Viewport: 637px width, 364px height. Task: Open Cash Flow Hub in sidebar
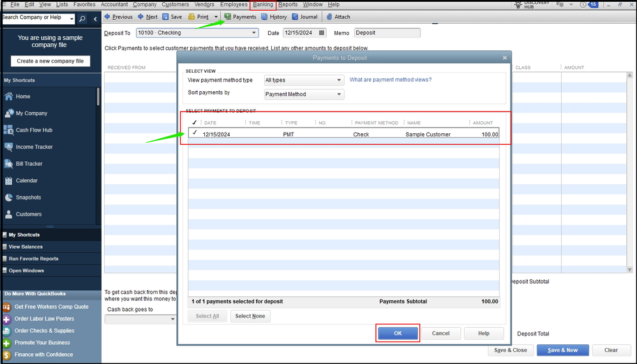click(x=9, y=130)
